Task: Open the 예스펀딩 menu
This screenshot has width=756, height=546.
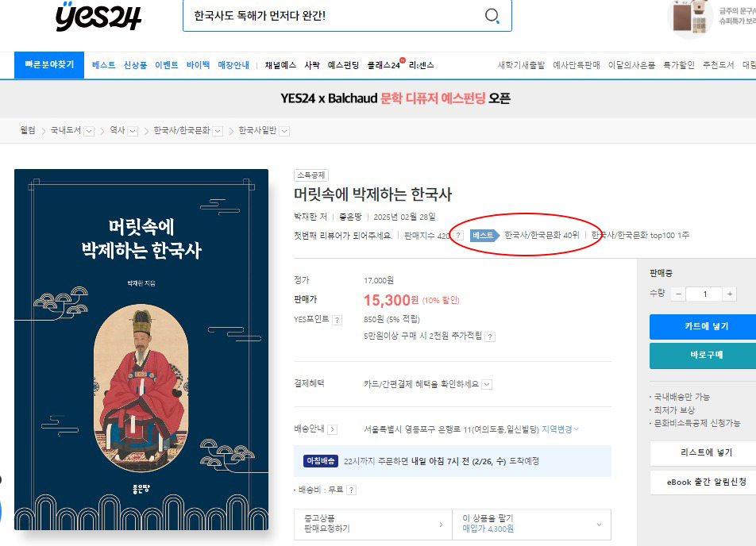Action: click(343, 65)
